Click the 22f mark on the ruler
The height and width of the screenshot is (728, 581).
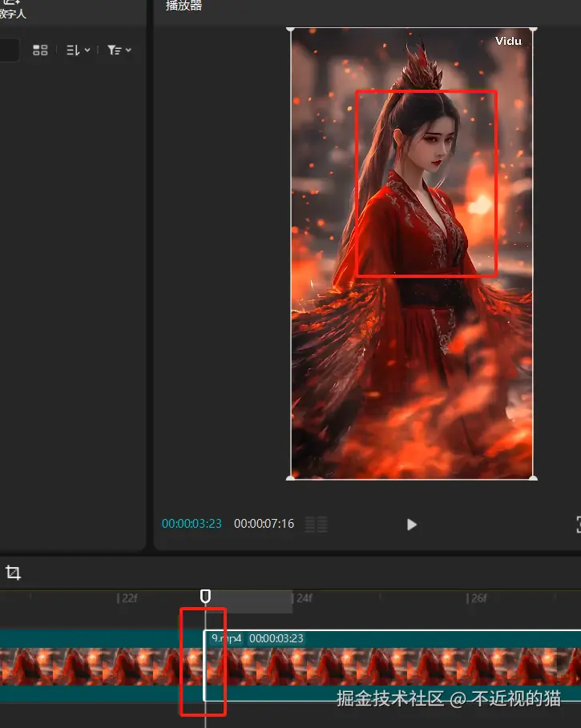click(x=127, y=598)
